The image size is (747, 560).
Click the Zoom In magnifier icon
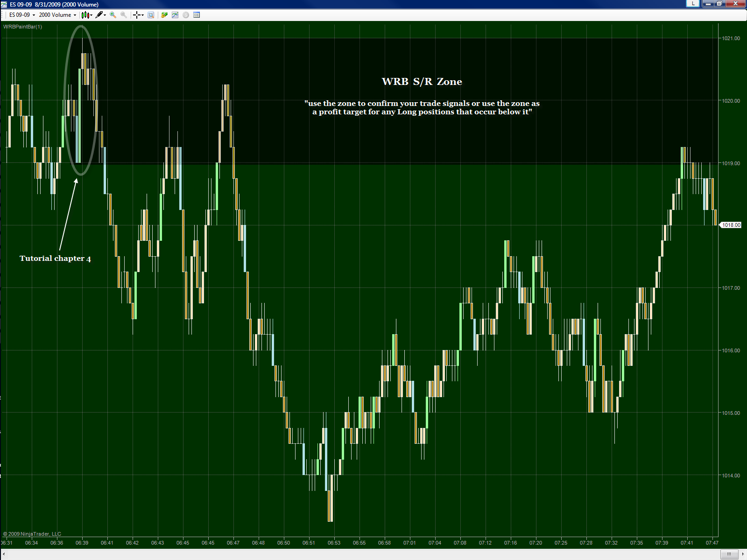(x=113, y=15)
